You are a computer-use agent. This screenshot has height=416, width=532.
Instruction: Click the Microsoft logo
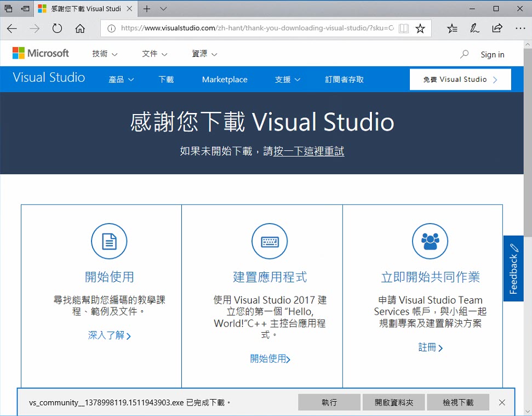[41, 53]
